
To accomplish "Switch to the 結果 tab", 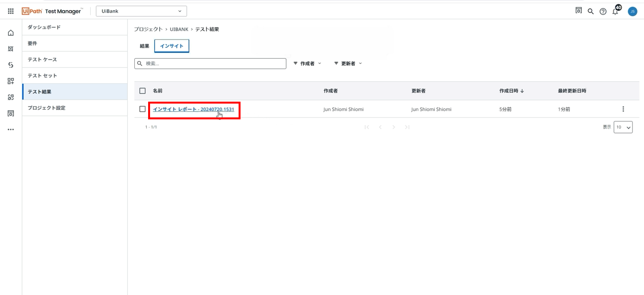I will coord(144,46).
